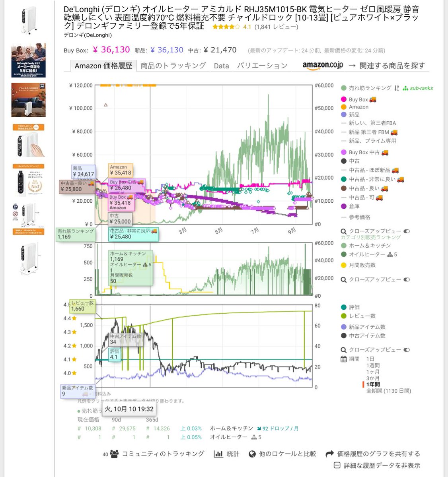The width and height of the screenshot is (448, 477).
Task: Click オイルヒーター in the rank table
Action: coord(228,437)
